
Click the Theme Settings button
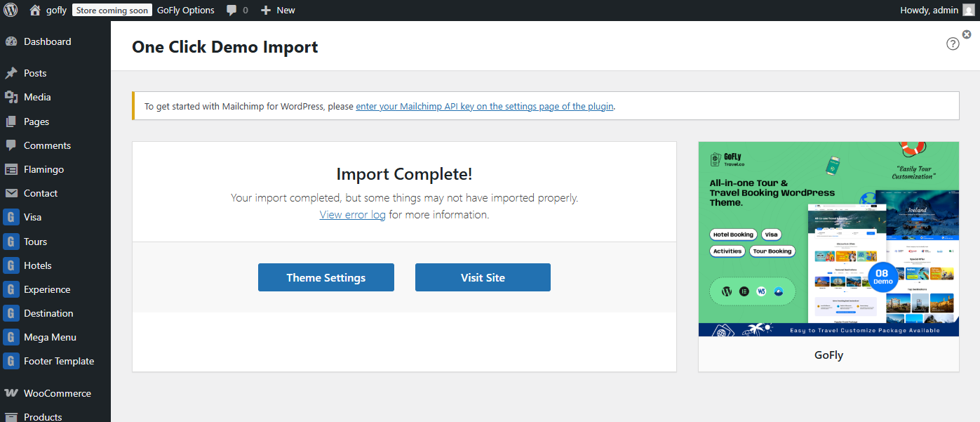tap(326, 277)
